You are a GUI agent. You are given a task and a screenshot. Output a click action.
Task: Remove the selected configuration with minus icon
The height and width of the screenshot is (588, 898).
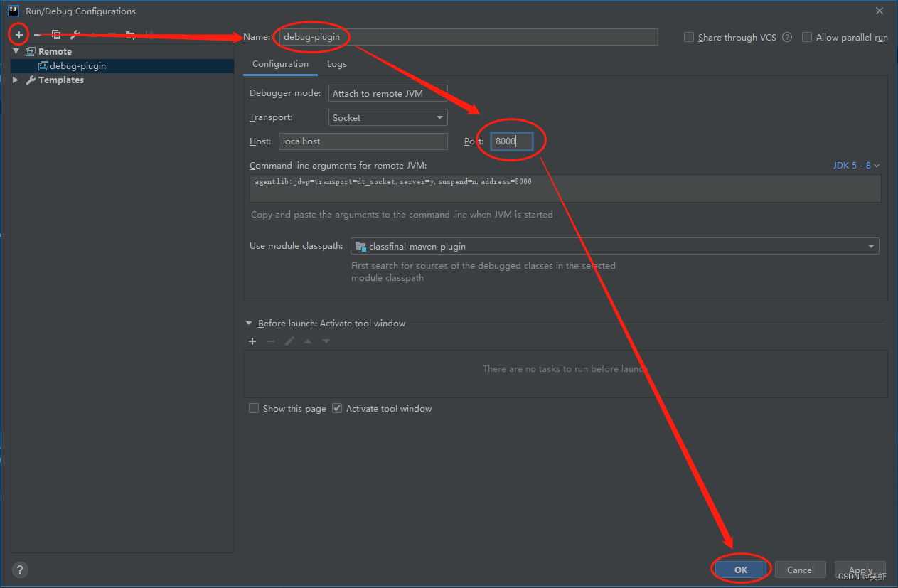point(38,34)
